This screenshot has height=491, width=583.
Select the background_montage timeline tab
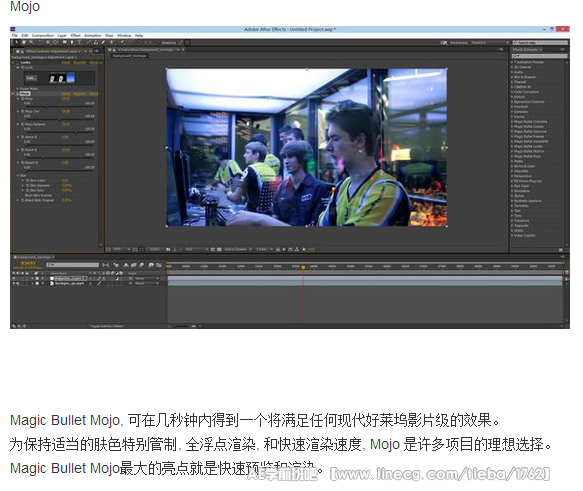point(33,257)
